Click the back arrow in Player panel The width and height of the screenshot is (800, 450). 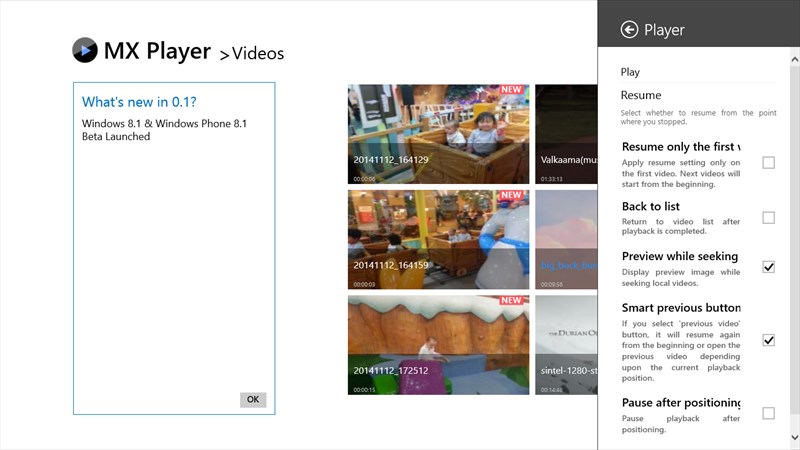(629, 30)
